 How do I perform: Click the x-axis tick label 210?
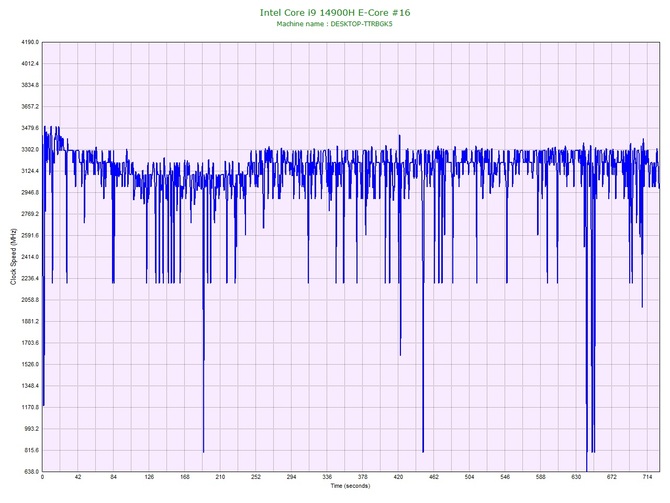click(x=220, y=477)
